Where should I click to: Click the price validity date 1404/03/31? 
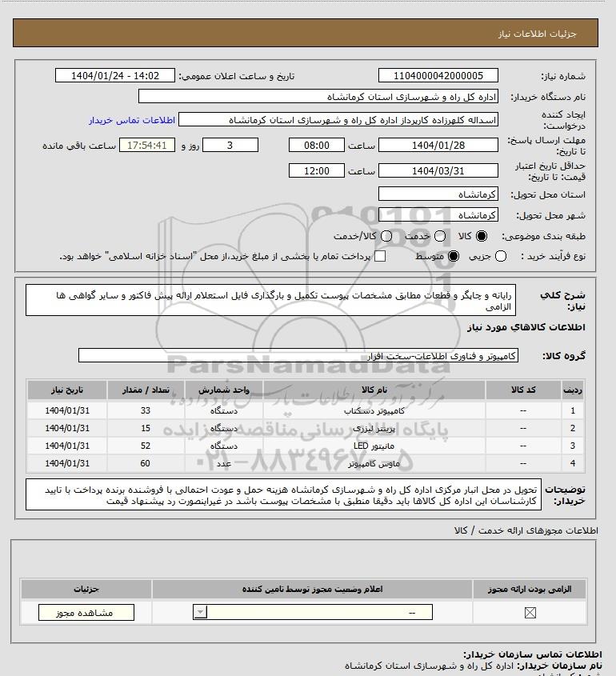(438, 170)
